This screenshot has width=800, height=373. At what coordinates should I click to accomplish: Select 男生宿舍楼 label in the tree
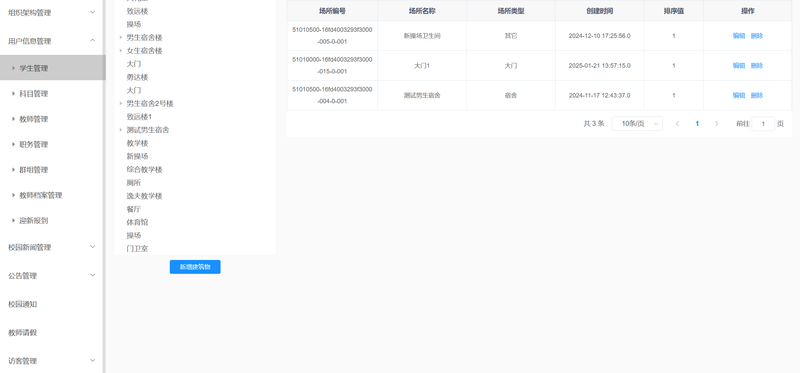(144, 38)
